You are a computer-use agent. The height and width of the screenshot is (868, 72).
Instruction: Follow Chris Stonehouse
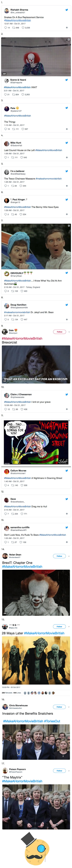pos(59,707)
